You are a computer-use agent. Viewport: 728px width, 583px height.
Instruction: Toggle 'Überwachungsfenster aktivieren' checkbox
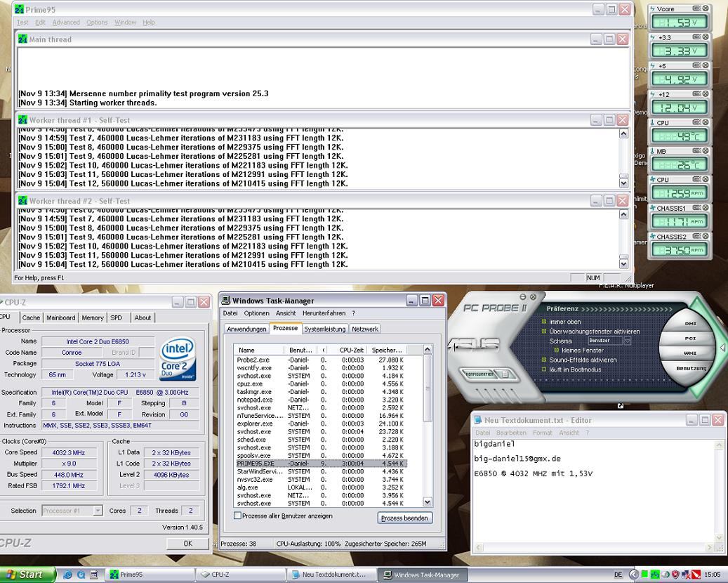point(544,332)
